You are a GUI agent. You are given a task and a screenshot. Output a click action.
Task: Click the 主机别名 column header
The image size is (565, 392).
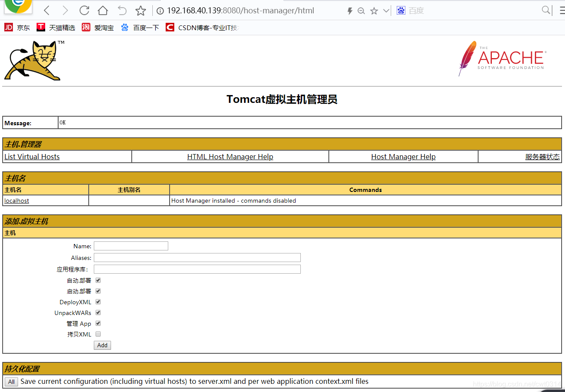coord(129,190)
